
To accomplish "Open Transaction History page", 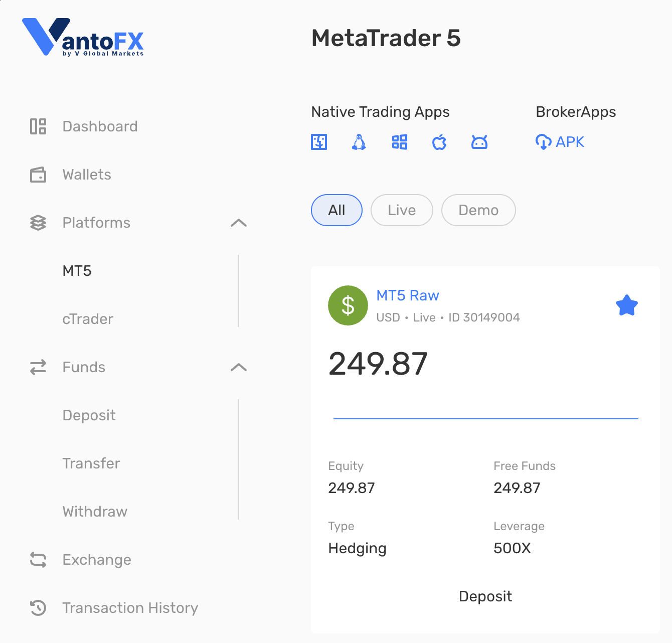I will [130, 608].
